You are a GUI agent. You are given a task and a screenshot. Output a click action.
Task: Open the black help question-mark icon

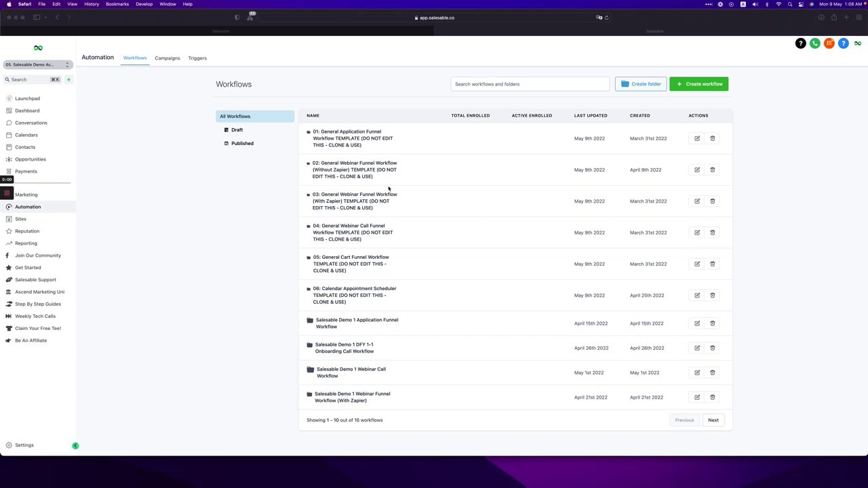click(x=800, y=43)
